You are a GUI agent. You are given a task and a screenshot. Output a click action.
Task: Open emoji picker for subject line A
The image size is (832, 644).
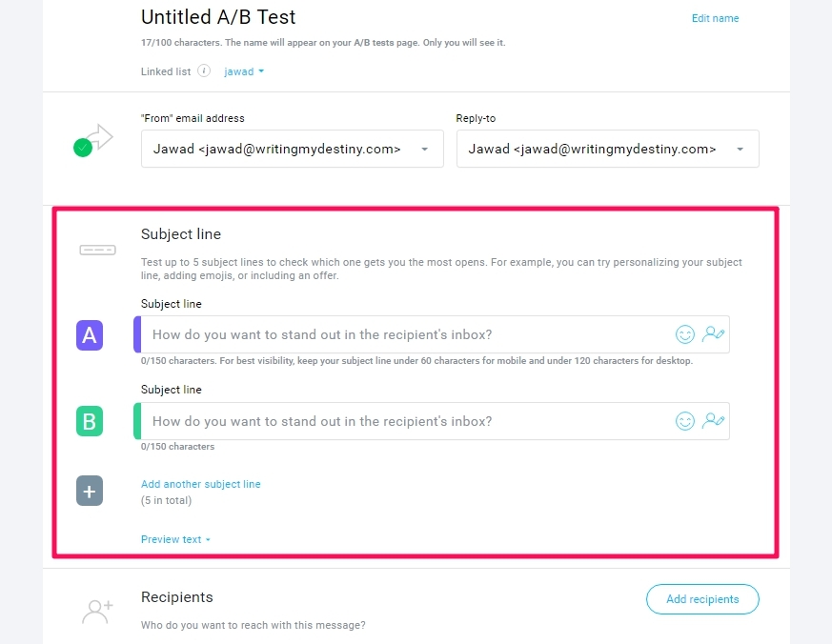[684, 334]
